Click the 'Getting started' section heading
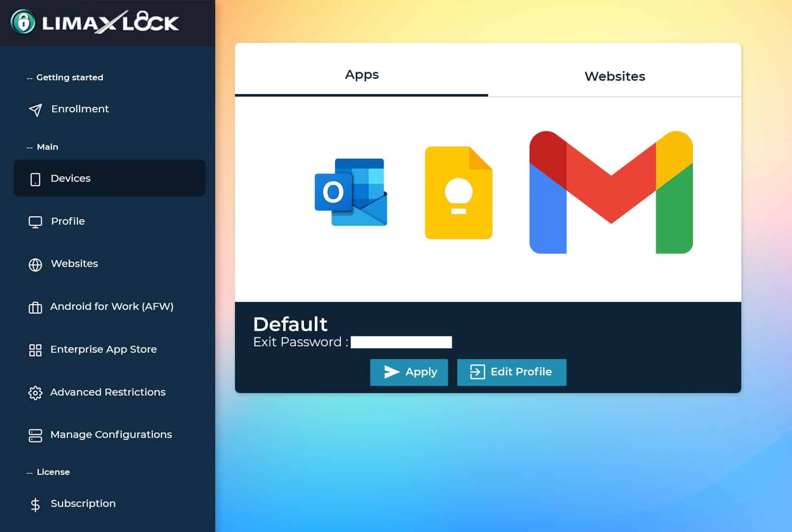Image resolution: width=792 pixels, height=532 pixels. pos(70,77)
